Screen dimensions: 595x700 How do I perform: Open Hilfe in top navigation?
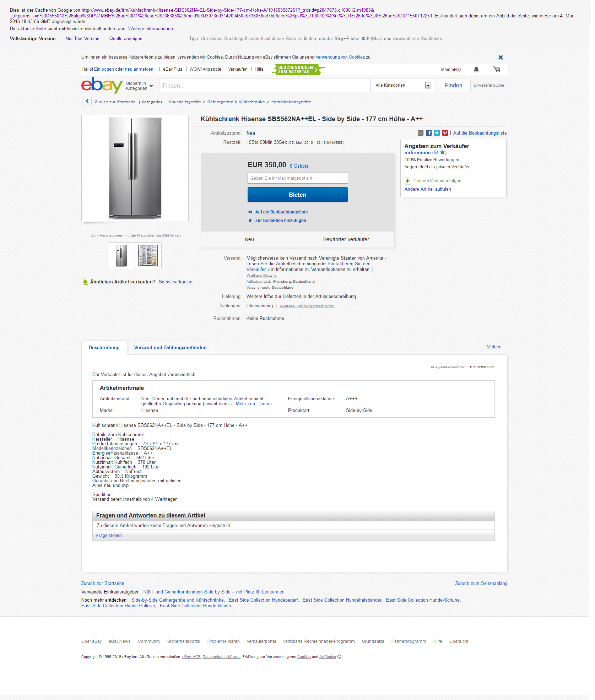click(259, 70)
